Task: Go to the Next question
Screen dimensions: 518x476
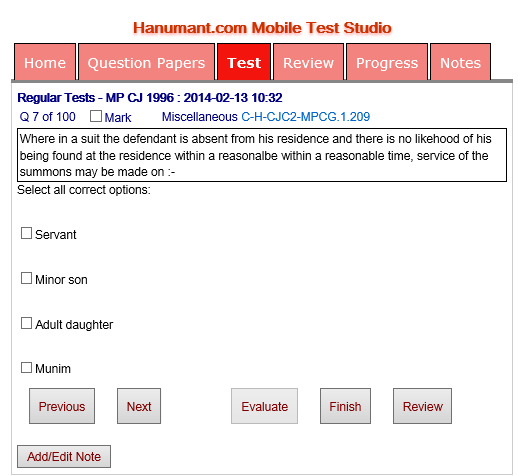Action: click(139, 406)
